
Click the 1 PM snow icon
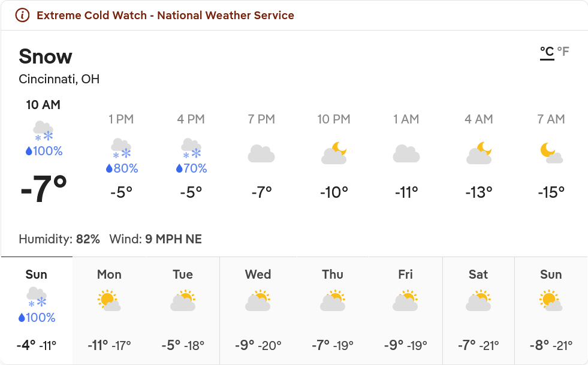point(121,147)
